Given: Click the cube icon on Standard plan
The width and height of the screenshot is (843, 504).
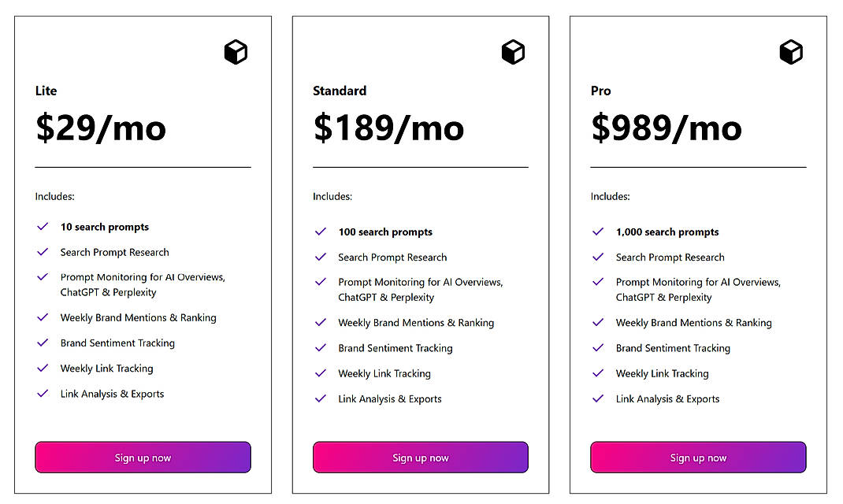Looking at the screenshot, I should [513, 52].
